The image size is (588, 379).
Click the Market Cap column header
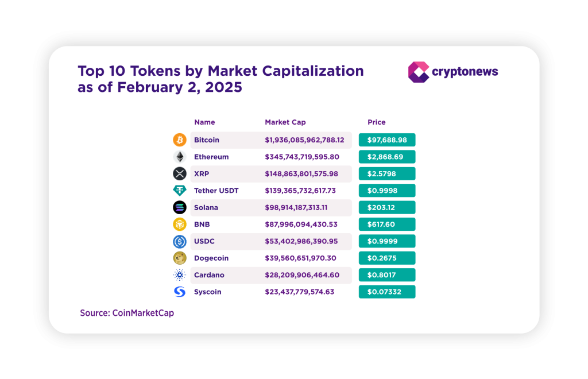tap(285, 122)
